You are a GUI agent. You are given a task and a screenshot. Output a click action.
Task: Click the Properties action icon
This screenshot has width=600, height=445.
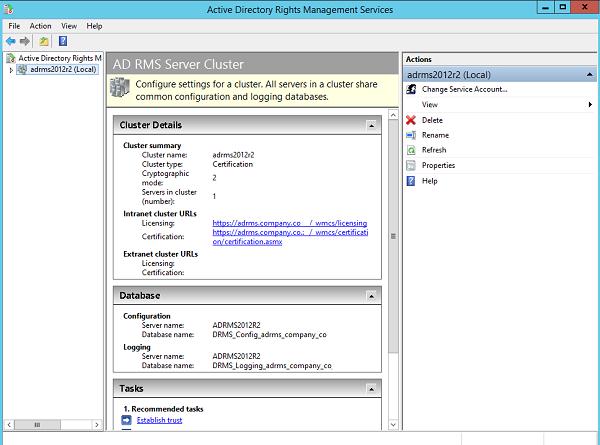[411, 165]
